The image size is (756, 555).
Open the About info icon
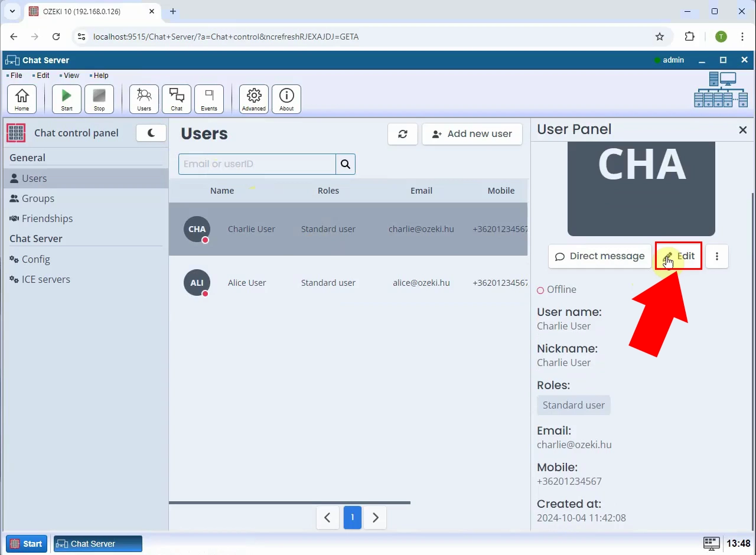[x=286, y=99]
